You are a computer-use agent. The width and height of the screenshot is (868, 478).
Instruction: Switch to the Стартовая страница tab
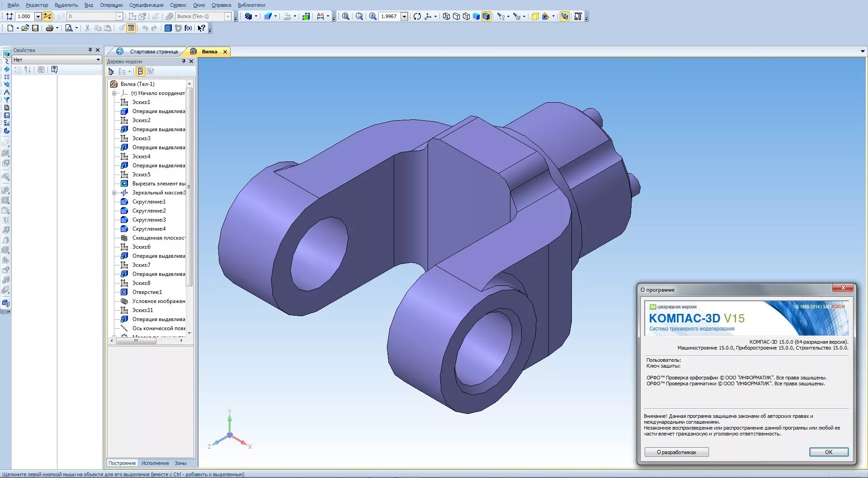pyautogui.click(x=154, y=52)
